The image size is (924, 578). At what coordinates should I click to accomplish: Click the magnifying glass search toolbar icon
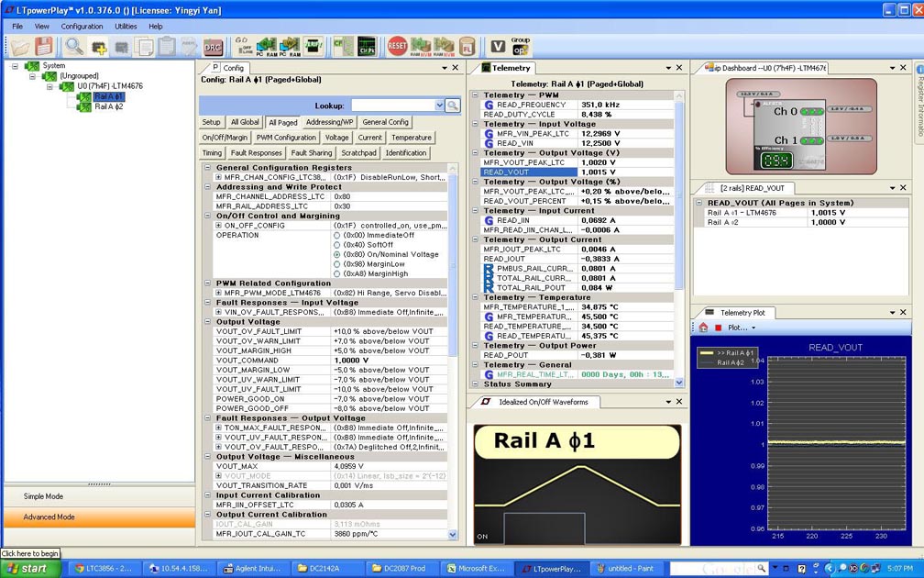[74, 46]
